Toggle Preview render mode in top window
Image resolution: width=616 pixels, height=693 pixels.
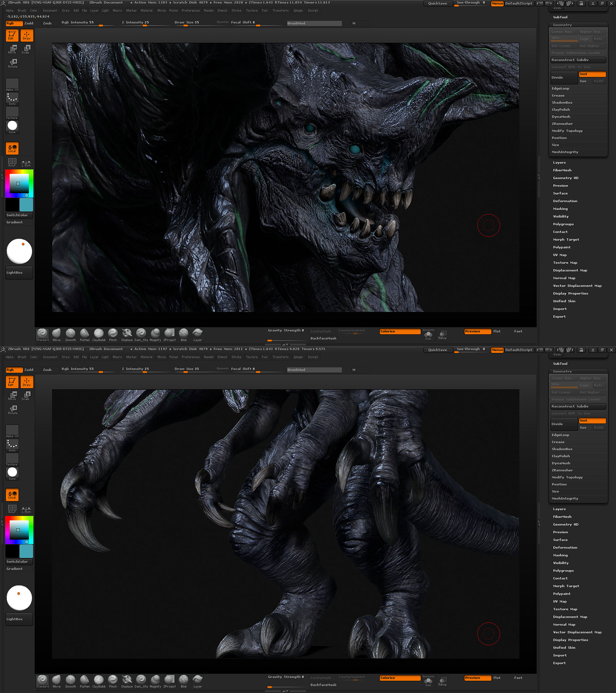pyautogui.click(x=478, y=331)
